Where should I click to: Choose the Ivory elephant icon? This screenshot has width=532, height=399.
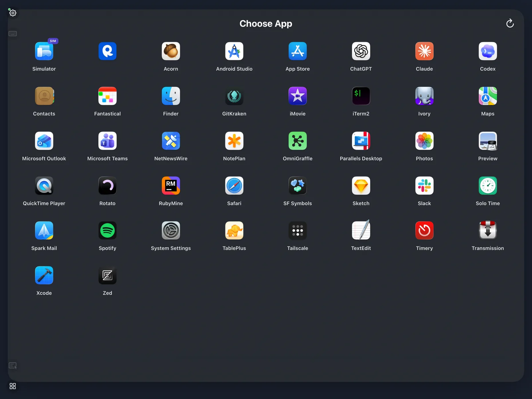click(424, 96)
